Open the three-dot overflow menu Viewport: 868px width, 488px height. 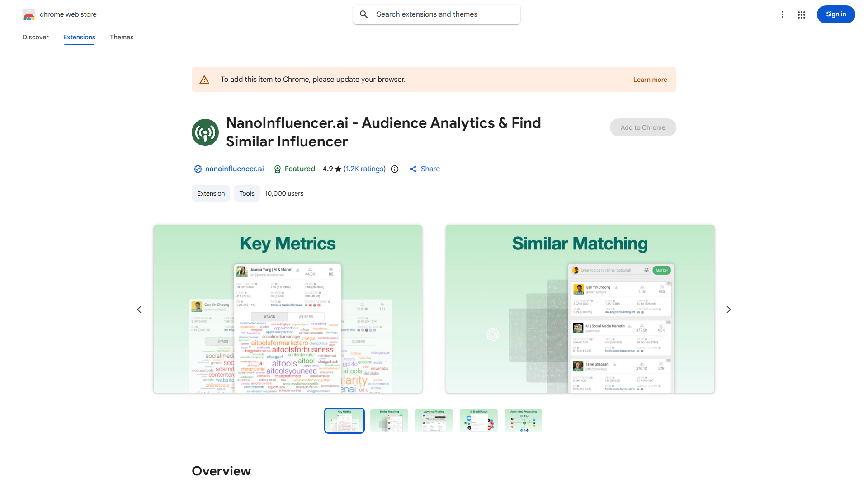(x=783, y=14)
